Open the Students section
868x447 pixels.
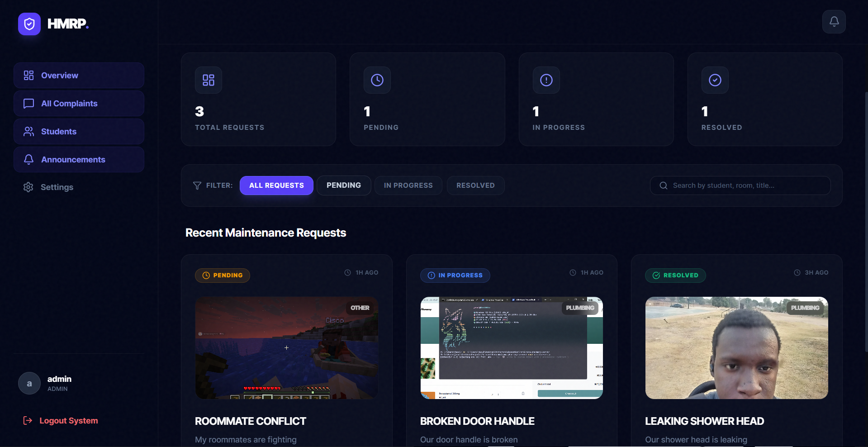79,132
